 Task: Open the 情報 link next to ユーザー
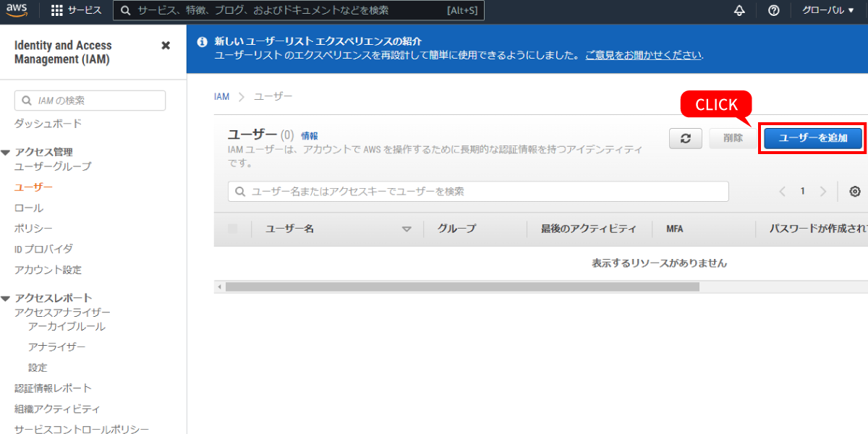pos(310,135)
